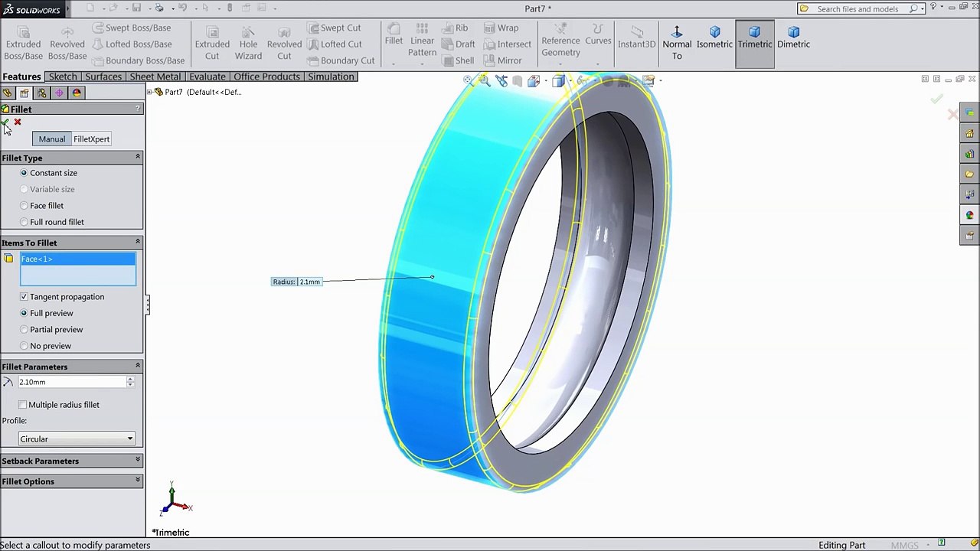980x551 pixels.
Task: Switch to Dimetric view
Action: pyautogui.click(x=793, y=38)
